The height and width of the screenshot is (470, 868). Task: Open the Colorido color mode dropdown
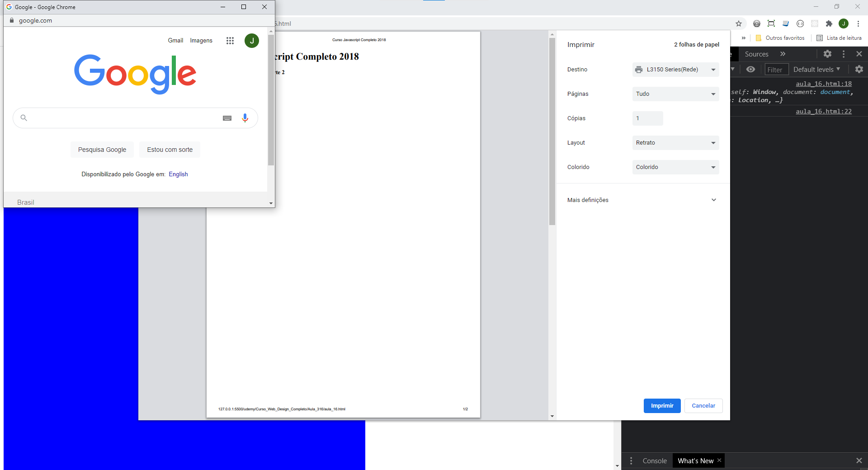(675, 167)
